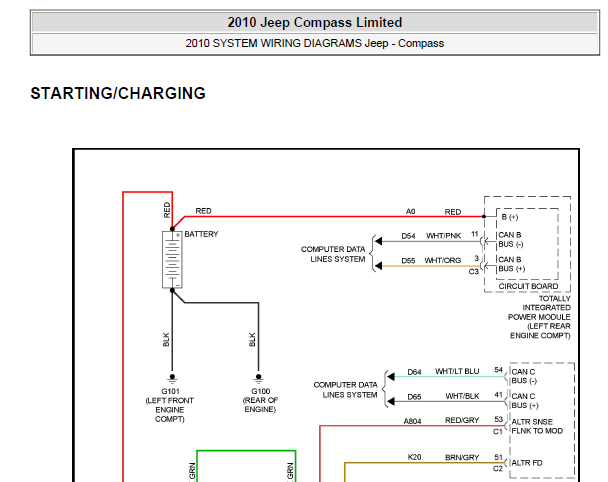Click the WHT/ORG wire label
The width and height of the screenshot is (608, 482).
click(x=443, y=261)
